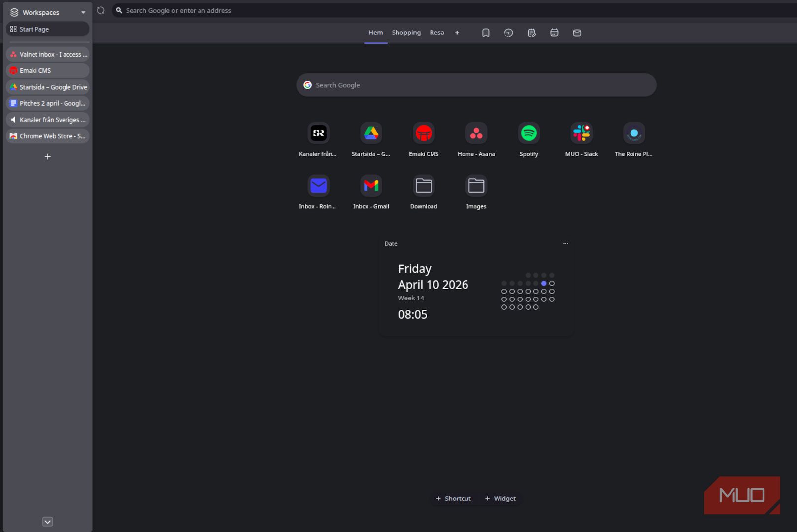
Task: Select the Start Page tab
Action: click(48, 29)
